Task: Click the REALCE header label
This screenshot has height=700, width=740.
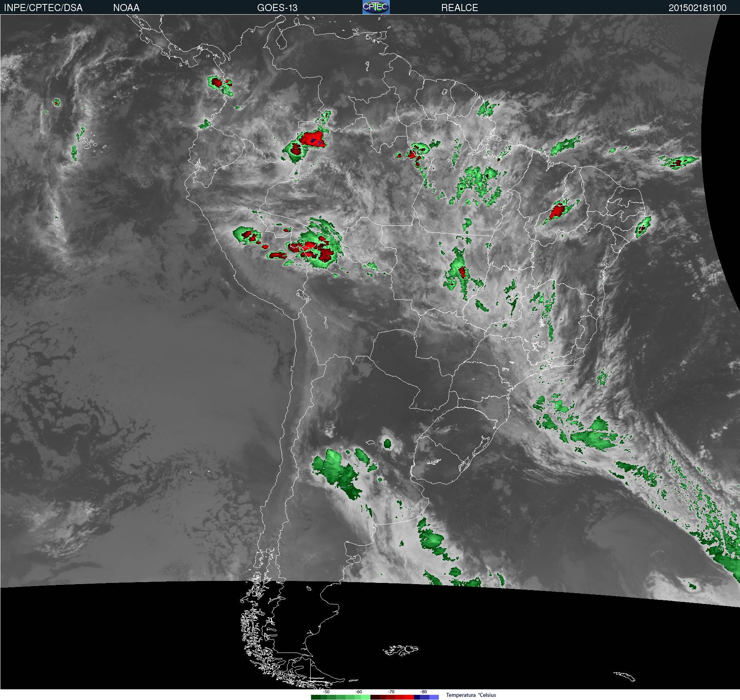Action: click(x=459, y=8)
